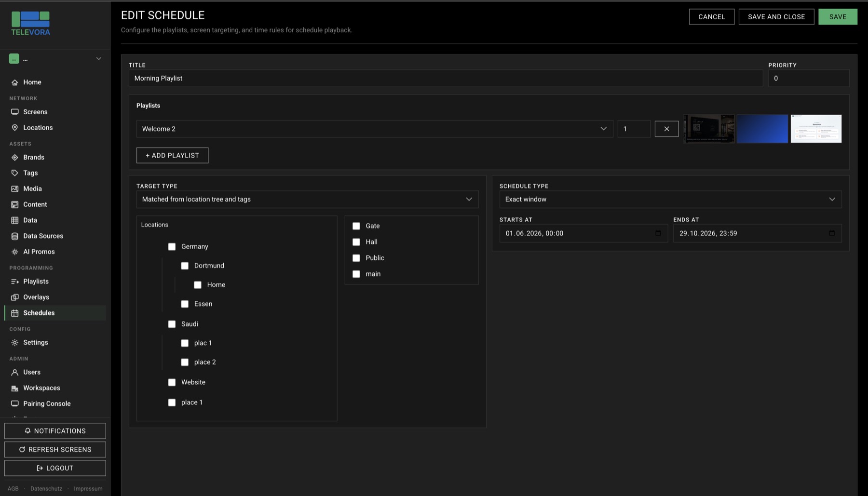Check the Home location checkbox
This screenshot has height=496, width=868.
(x=198, y=285)
